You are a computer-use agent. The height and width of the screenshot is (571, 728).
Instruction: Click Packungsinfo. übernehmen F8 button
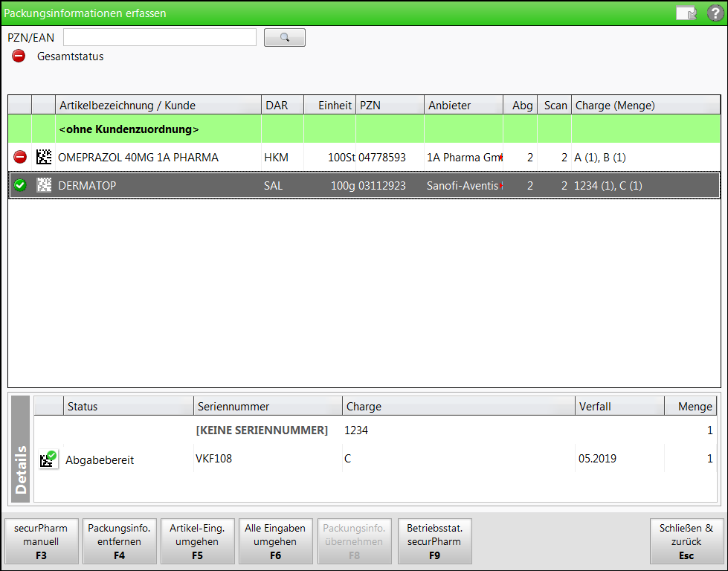[354, 541]
